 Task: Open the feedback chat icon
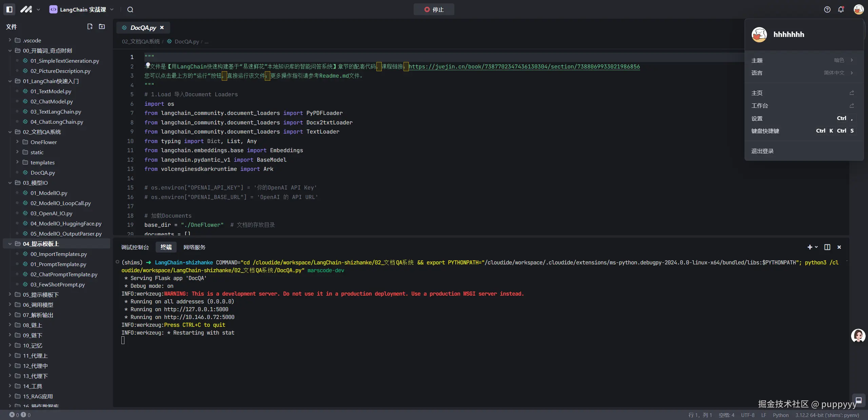[x=859, y=400]
